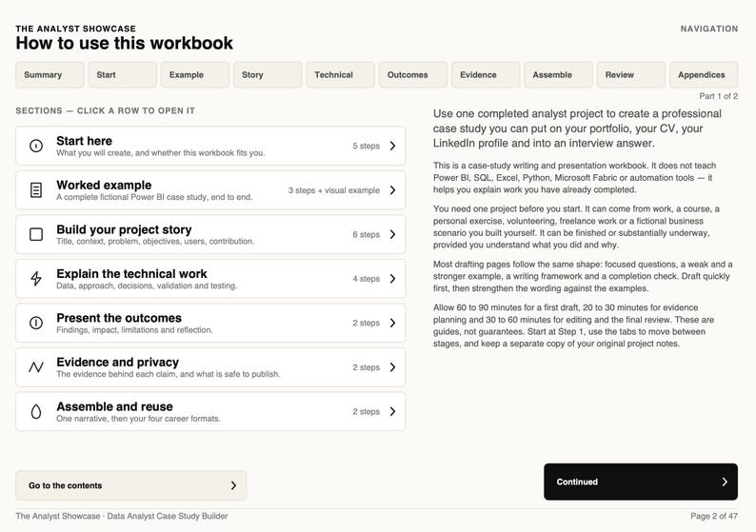Click the 'Part 1 of 2' text

pyautogui.click(x=719, y=96)
